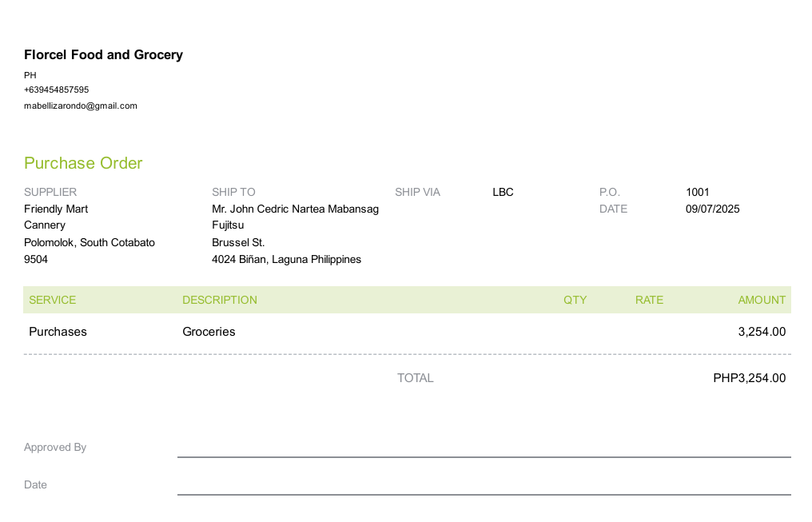Click the AMOUNT column header
This screenshot has height=522, width=812.
pyautogui.click(x=762, y=300)
